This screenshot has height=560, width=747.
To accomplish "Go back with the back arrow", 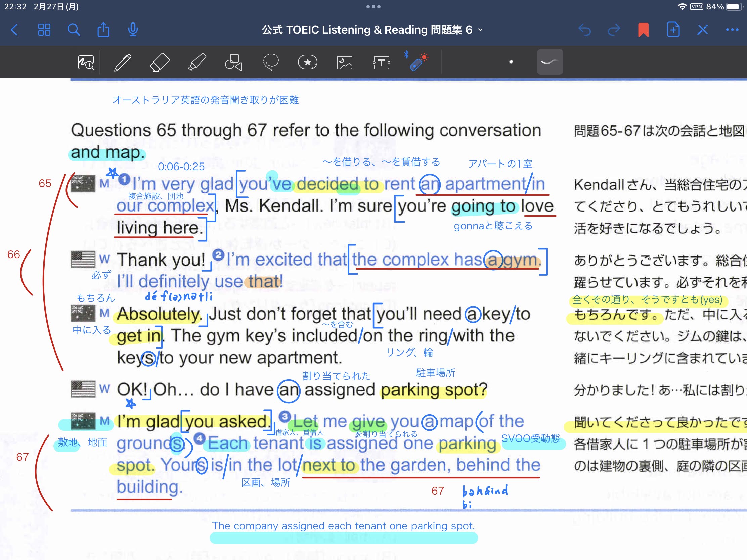I will pyautogui.click(x=14, y=30).
